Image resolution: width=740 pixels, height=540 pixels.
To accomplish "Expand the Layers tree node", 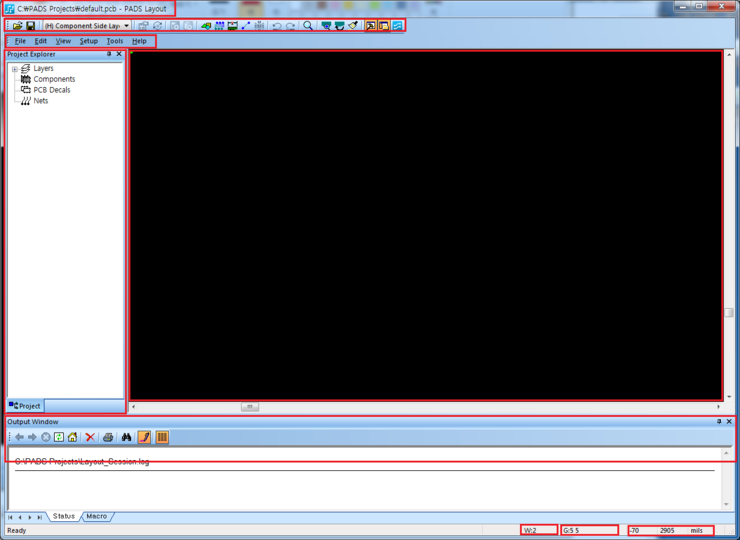I will pos(15,69).
